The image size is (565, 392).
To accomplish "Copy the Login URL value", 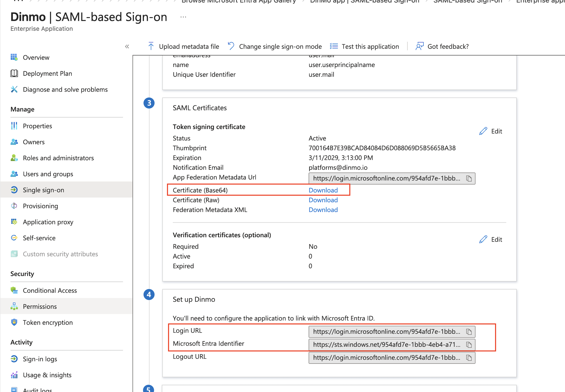I will coord(469,332).
